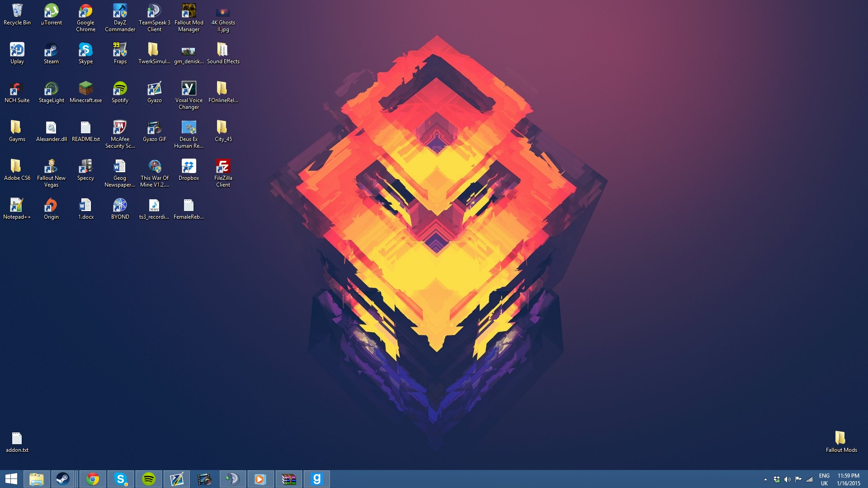Start µTorrent
Viewport: 868px width, 488px height.
pyautogui.click(x=51, y=11)
